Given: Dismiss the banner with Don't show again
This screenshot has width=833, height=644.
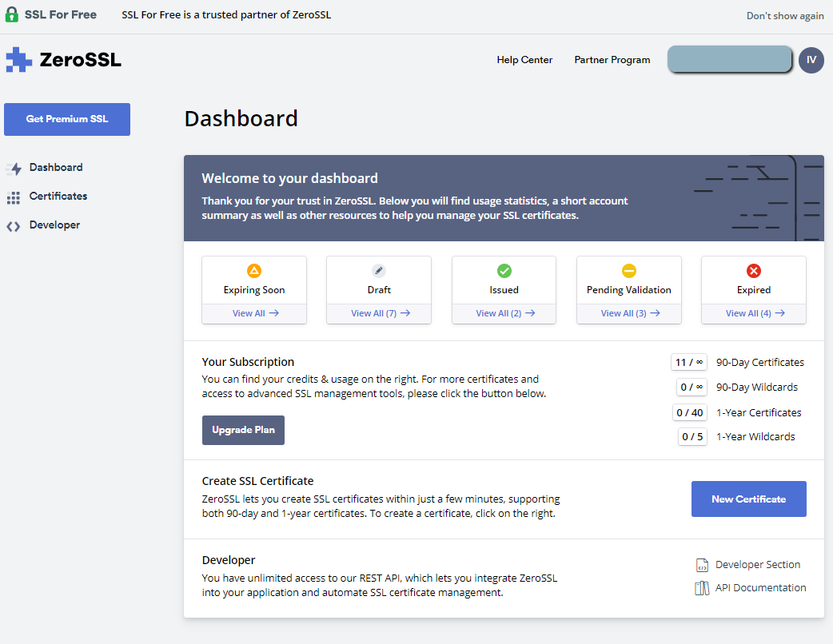Looking at the screenshot, I should [785, 16].
